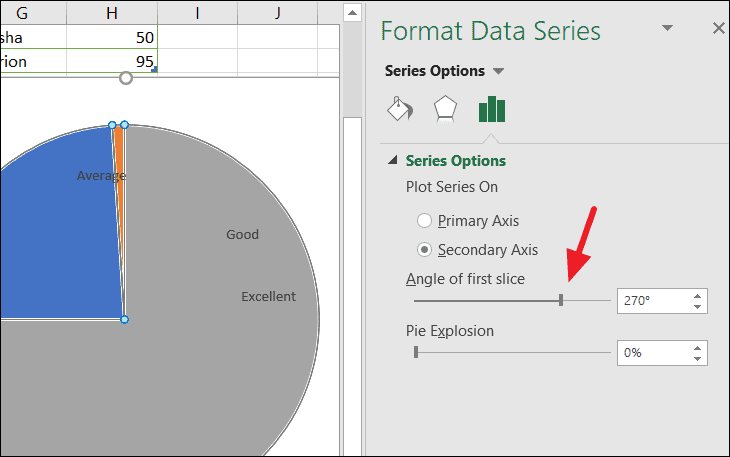Screen dimensions: 730x457
Task: Click the Pie Explosion slider handle
Action: point(416,352)
